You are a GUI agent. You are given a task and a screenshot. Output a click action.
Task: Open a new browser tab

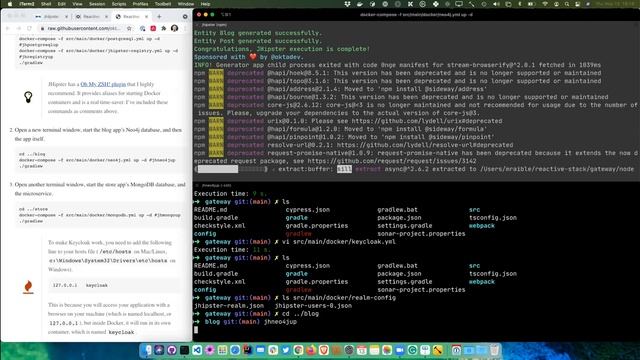(159, 17)
